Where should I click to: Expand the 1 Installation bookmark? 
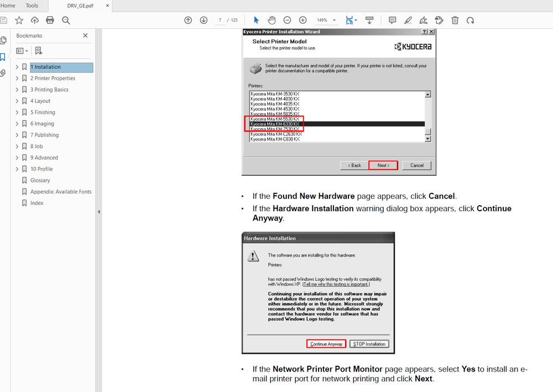click(17, 67)
